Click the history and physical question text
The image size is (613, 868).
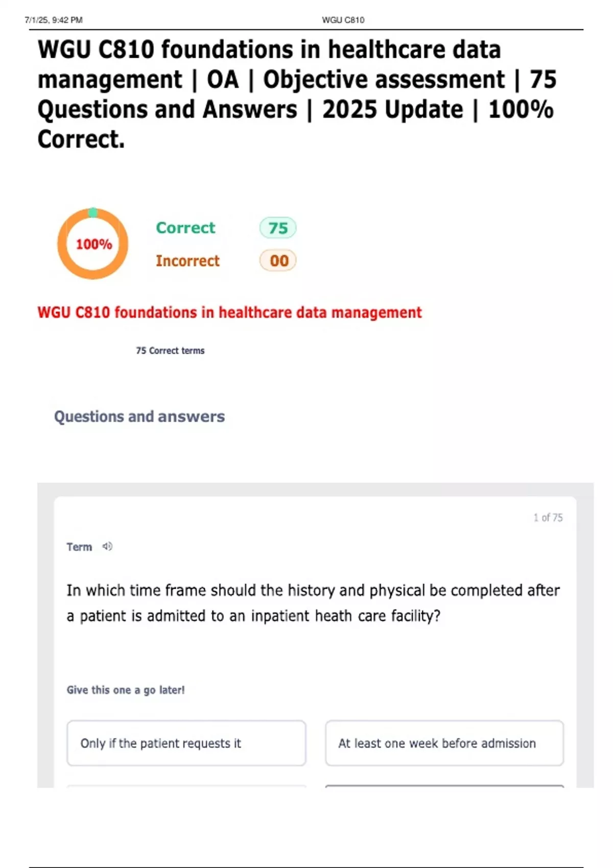pyautogui.click(x=313, y=603)
